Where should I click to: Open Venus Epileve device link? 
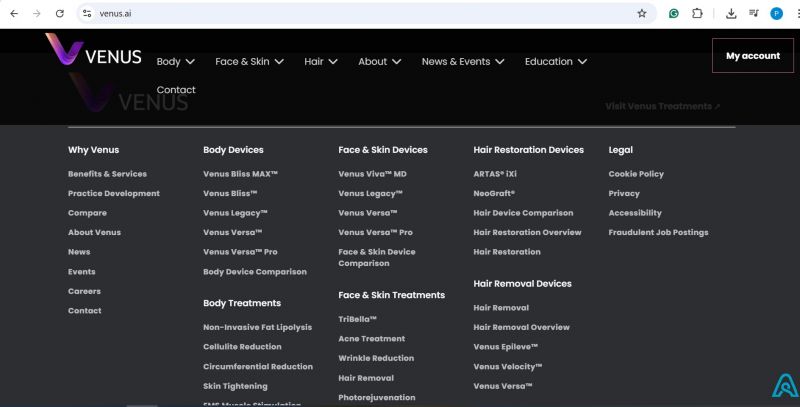506,347
